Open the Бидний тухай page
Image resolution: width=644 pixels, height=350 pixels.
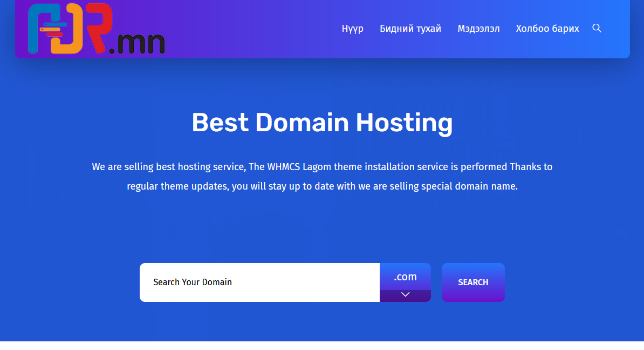click(x=410, y=29)
